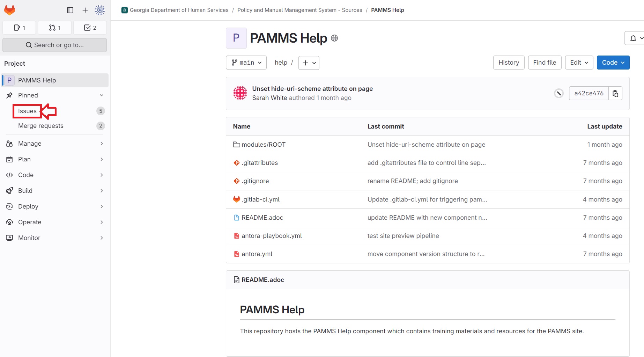Open the to-do list counter showing 2
This screenshot has height=357, width=644.
coord(90,28)
